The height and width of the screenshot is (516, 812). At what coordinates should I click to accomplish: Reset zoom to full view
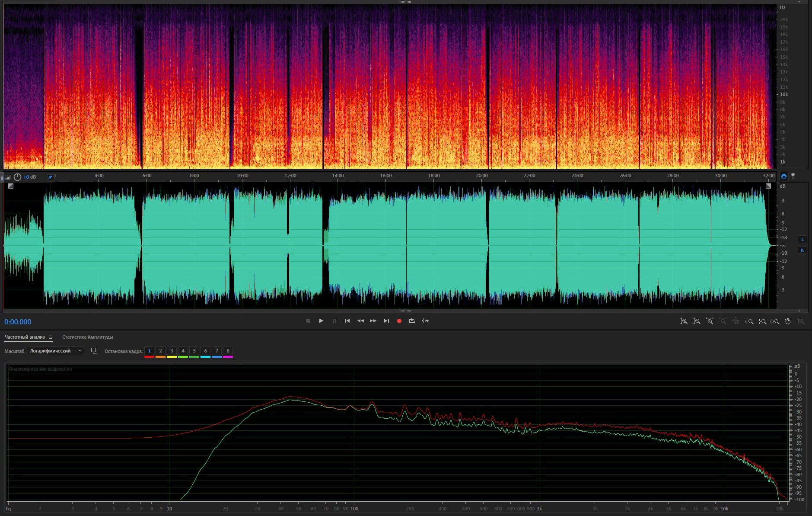coord(788,321)
